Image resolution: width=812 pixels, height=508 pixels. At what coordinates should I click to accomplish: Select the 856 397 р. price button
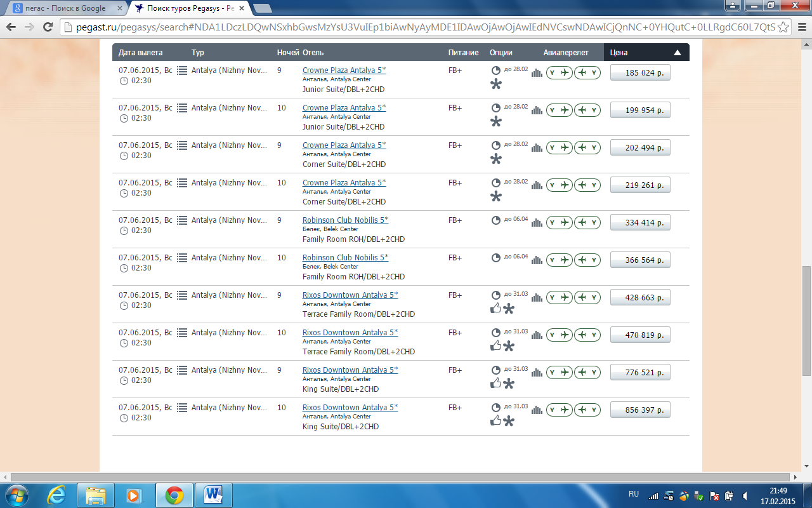[x=640, y=410]
